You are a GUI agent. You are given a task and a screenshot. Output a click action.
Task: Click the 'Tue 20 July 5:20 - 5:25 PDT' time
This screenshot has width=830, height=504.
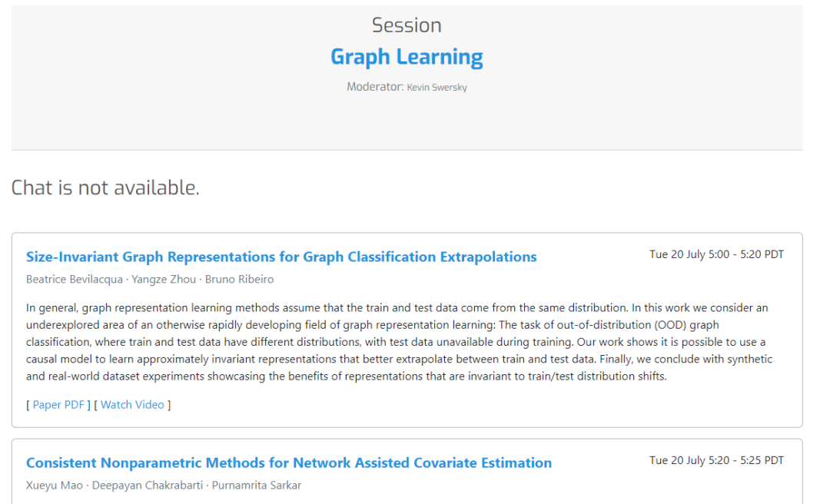click(x=716, y=460)
